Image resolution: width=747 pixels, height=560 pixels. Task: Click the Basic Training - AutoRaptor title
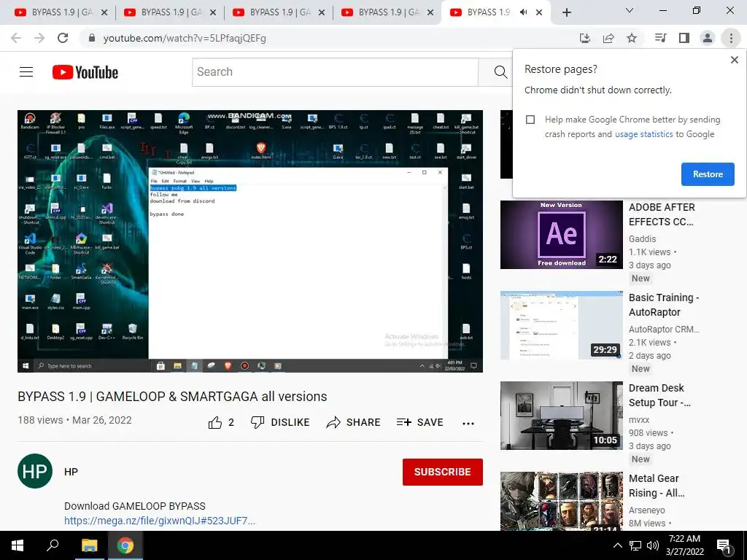664,305
